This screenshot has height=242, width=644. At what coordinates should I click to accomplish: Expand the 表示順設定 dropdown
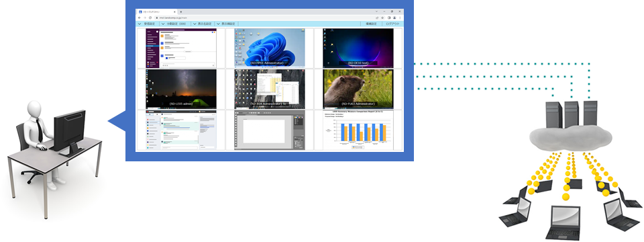click(225, 24)
